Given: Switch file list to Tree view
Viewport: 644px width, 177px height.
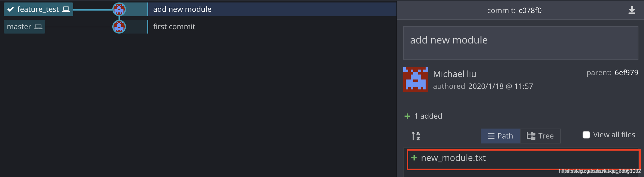Looking at the screenshot, I should pos(540,136).
